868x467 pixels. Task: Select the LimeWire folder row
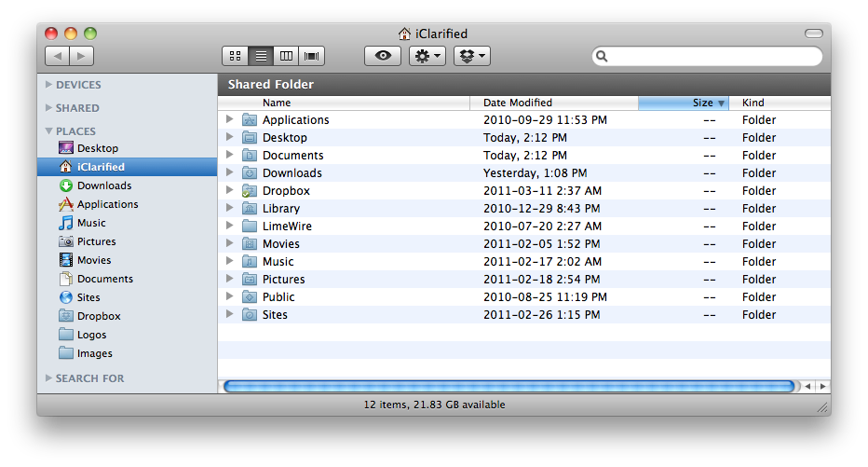287,227
